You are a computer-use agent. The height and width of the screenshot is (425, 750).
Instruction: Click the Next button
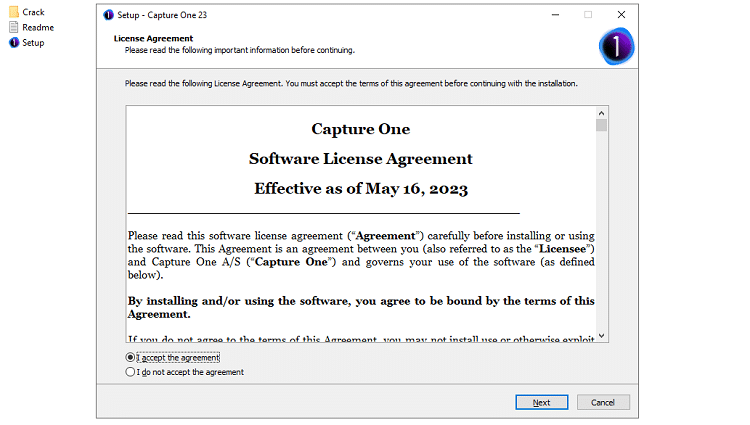[x=541, y=403]
